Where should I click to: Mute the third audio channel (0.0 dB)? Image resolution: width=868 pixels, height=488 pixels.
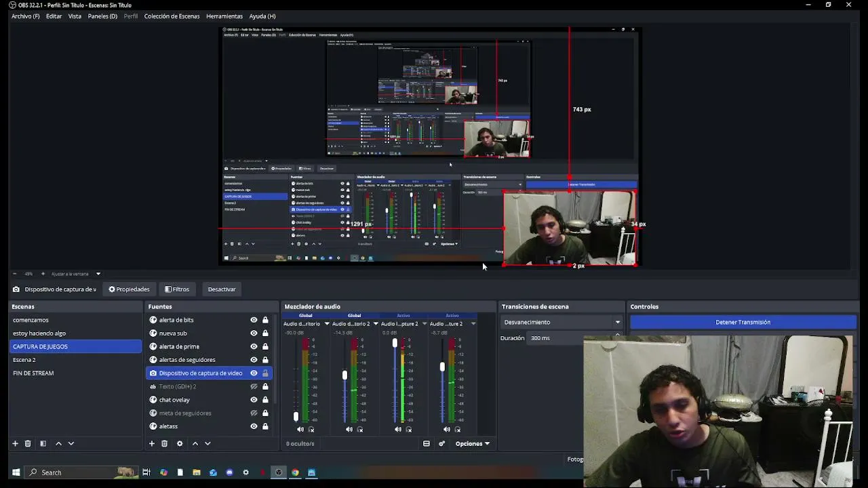click(398, 429)
